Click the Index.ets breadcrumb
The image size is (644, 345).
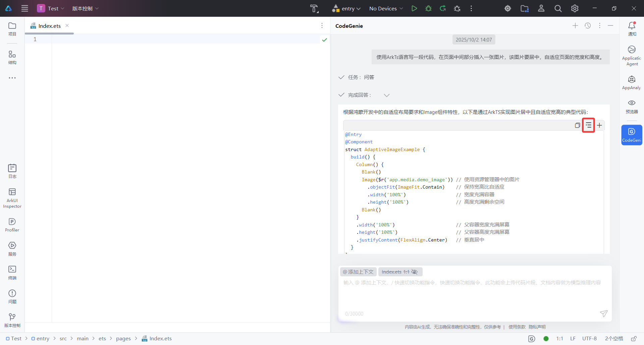[x=157, y=339]
